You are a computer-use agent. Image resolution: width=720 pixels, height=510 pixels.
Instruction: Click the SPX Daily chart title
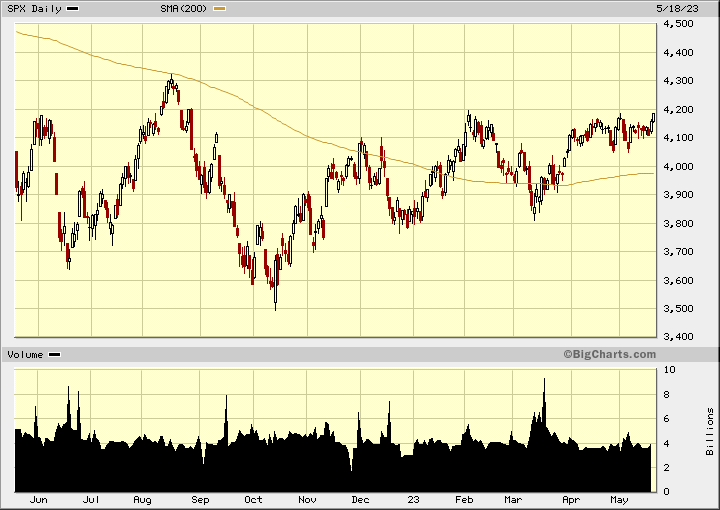click(34, 9)
